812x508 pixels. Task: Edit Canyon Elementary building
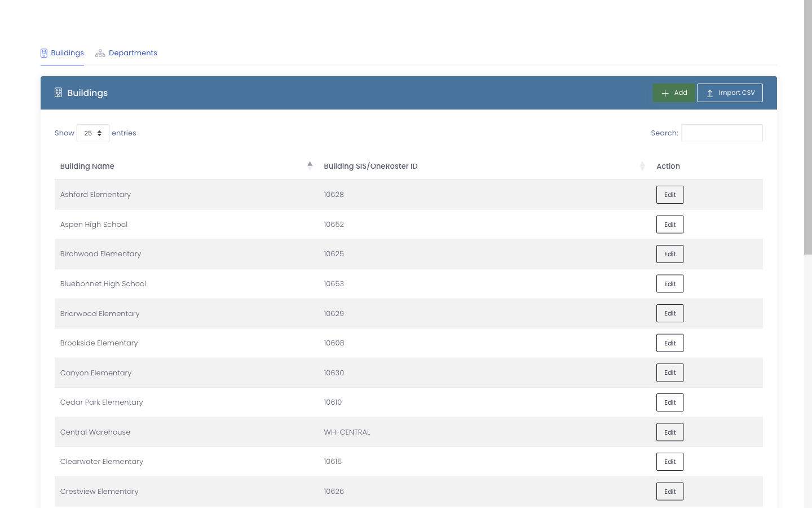click(x=670, y=373)
